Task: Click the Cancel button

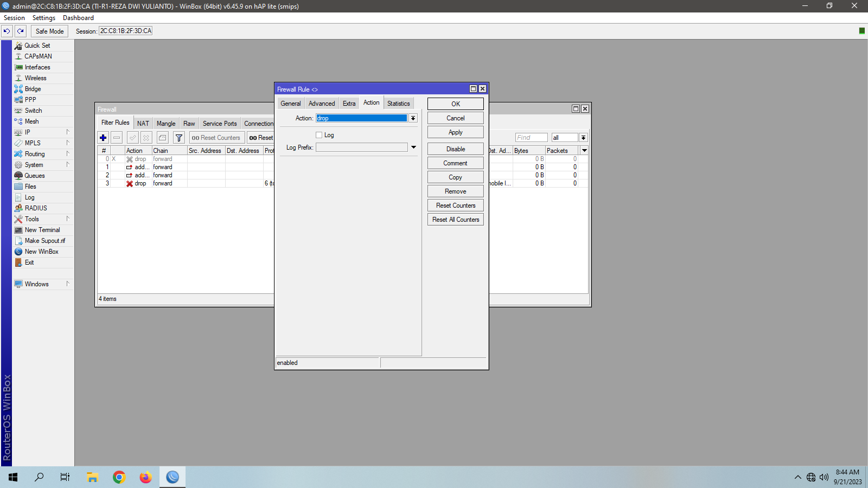Action: [456, 118]
